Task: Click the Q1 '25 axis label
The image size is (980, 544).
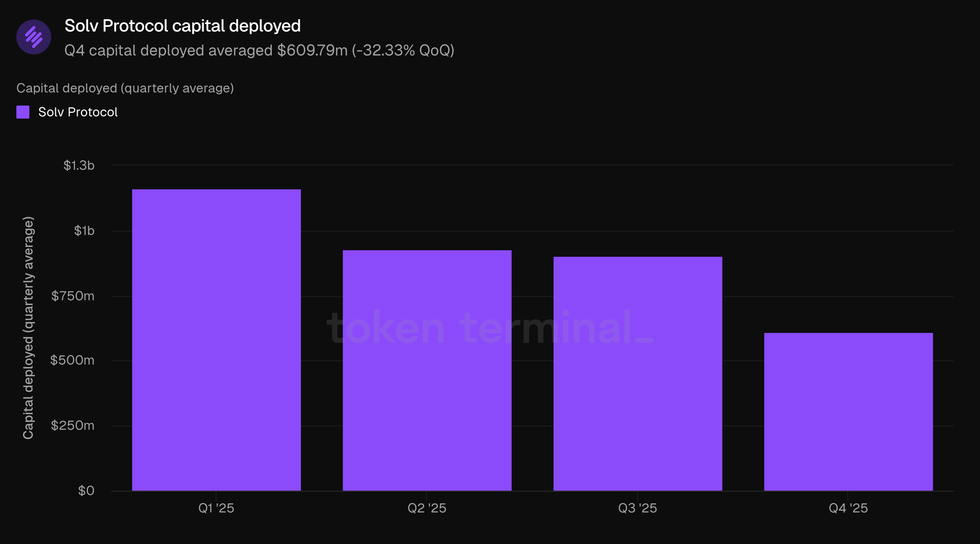Action: pos(216,508)
